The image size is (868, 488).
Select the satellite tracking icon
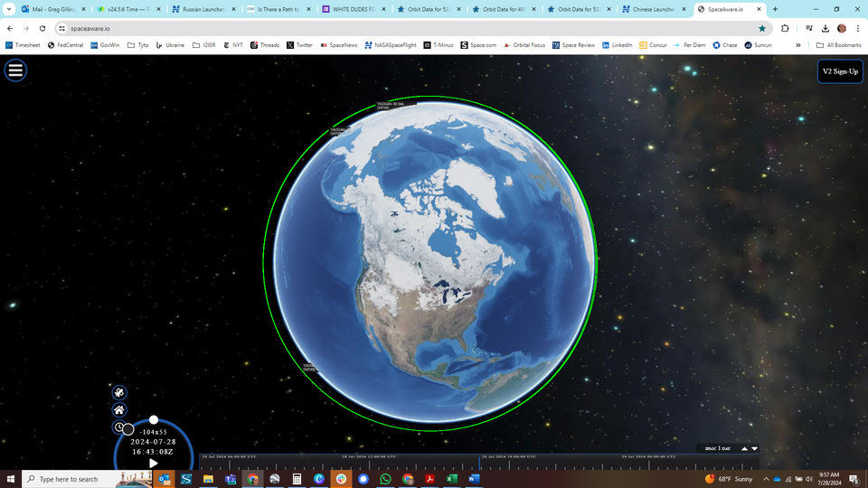[119, 392]
